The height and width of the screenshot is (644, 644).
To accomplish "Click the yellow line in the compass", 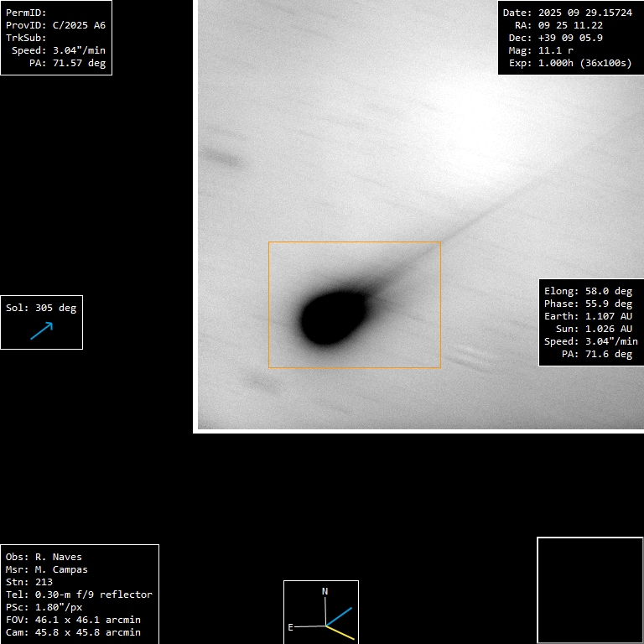I will coord(342,633).
